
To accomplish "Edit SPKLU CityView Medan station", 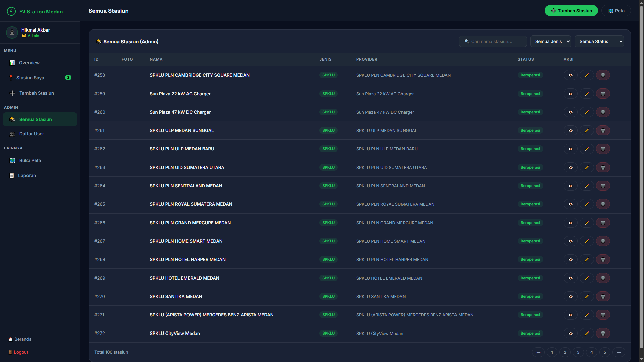I will point(587,333).
